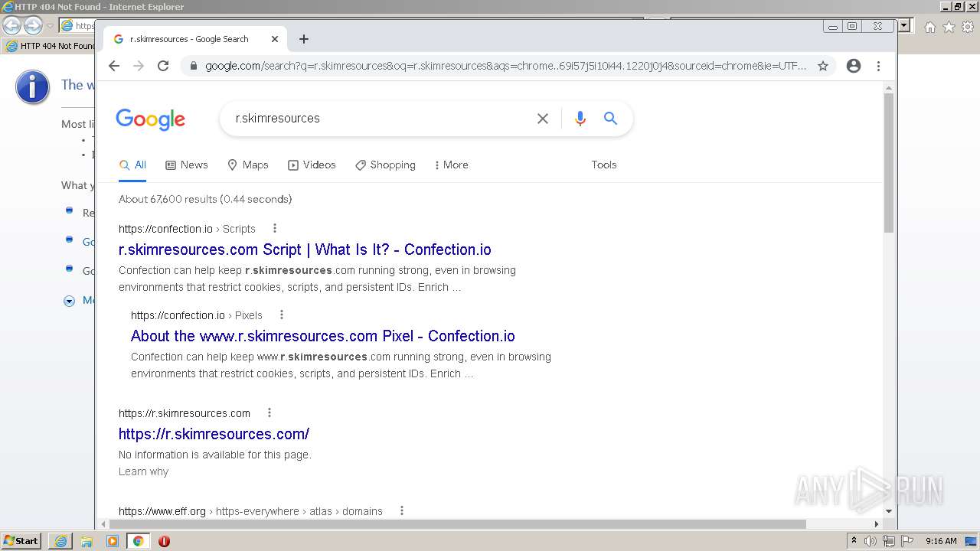Go back in the Chrome window

tap(114, 66)
